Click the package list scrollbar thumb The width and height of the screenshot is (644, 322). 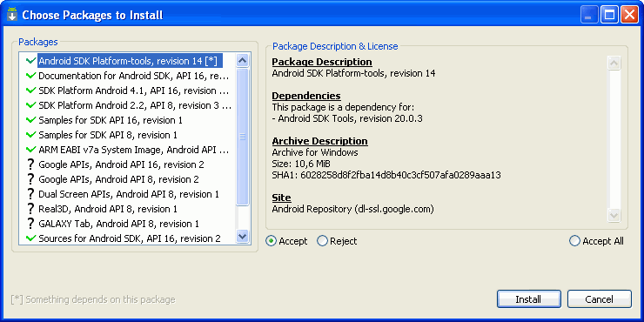[x=243, y=137]
